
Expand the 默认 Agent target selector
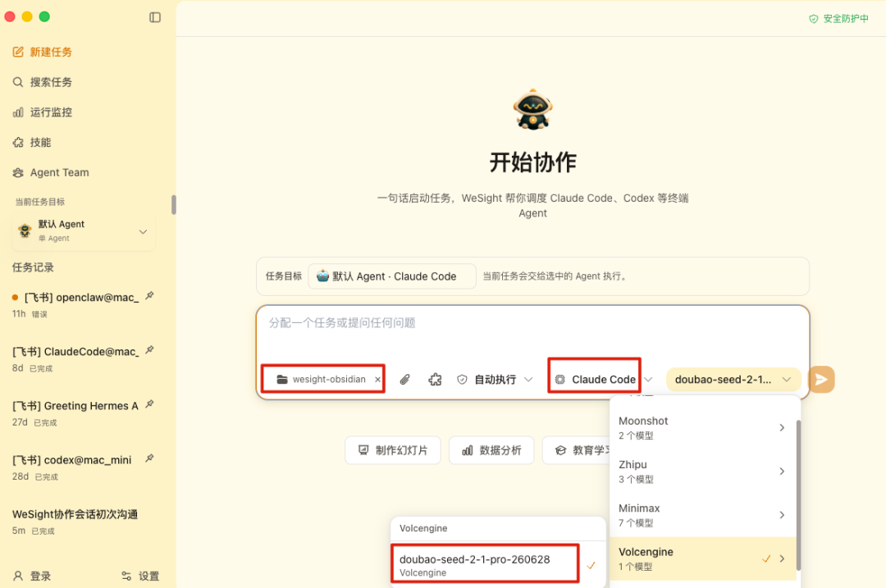point(83,231)
